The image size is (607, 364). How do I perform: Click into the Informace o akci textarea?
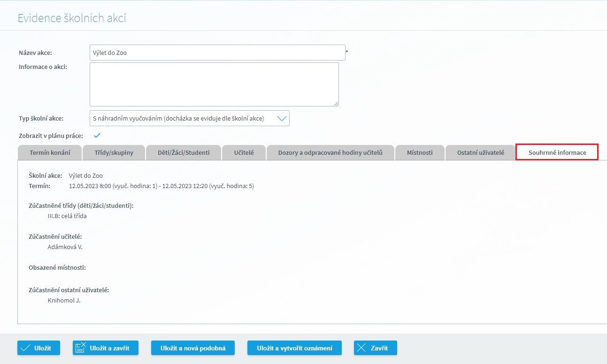tap(214, 84)
